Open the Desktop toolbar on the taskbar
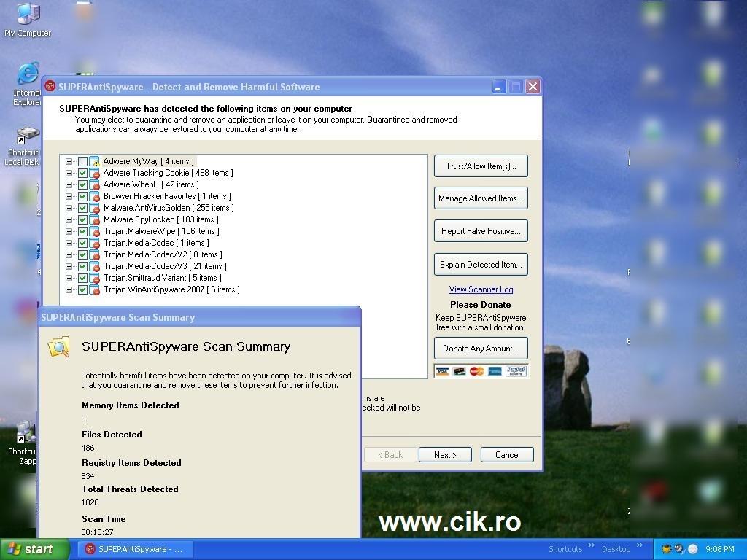This screenshot has width=747, height=560. click(x=616, y=549)
